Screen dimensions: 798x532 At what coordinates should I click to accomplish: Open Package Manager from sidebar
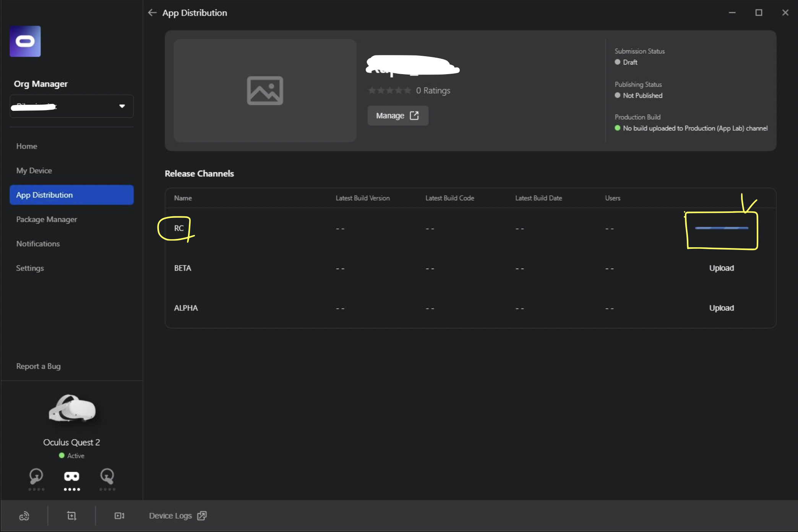tap(47, 219)
